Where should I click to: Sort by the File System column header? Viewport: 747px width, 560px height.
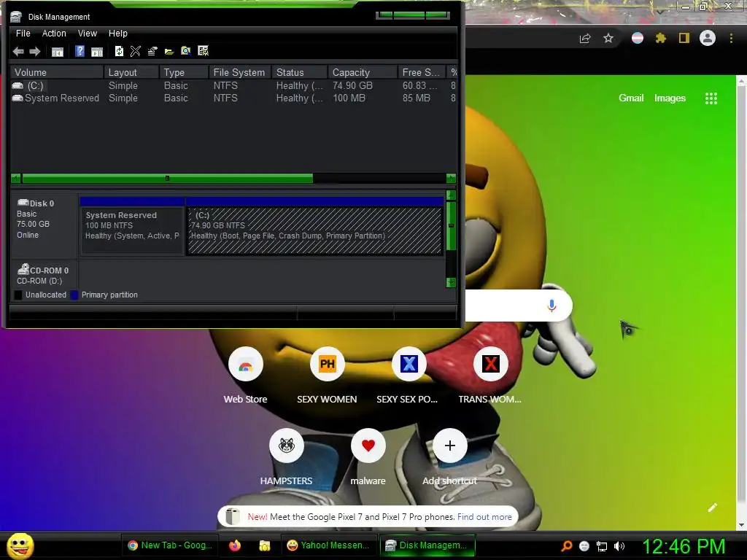click(x=239, y=72)
